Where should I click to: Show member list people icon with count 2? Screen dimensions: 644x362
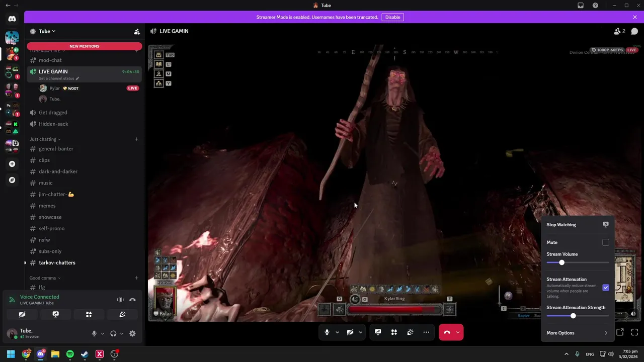click(x=619, y=31)
